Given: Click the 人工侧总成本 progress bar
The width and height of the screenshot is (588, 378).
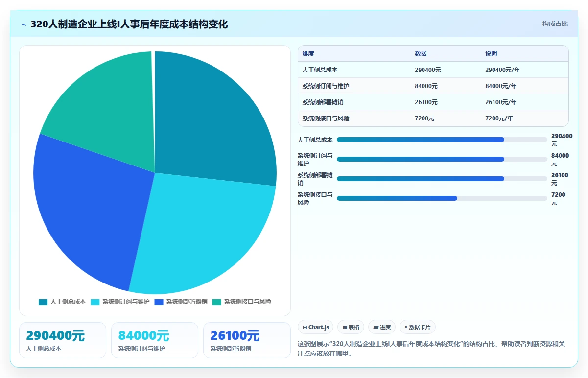Looking at the screenshot, I should 442,140.
